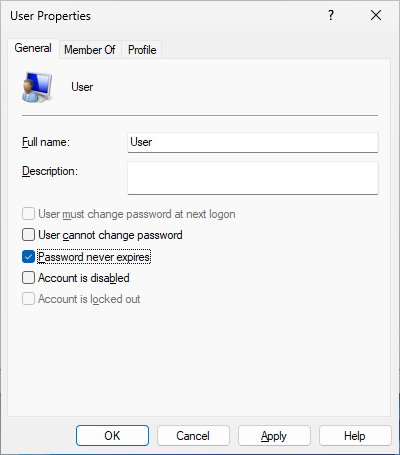
Task: Uncheck Password never expires
Action: click(28, 257)
